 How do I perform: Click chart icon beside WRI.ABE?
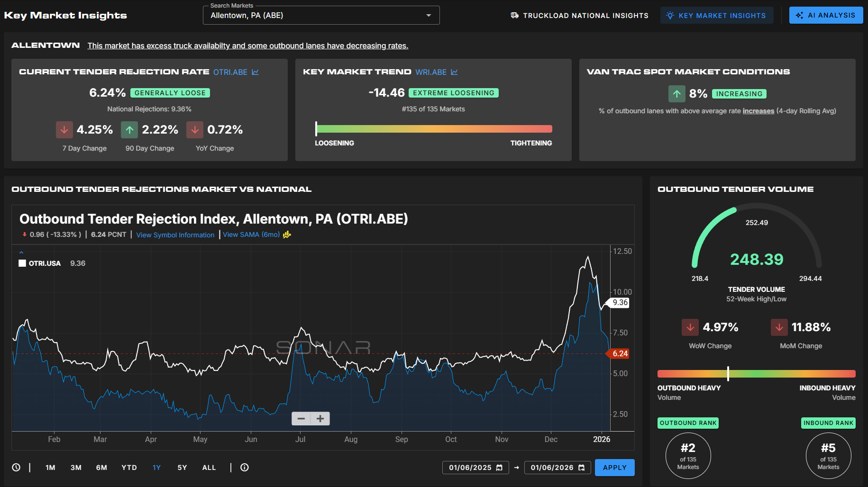click(454, 72)
